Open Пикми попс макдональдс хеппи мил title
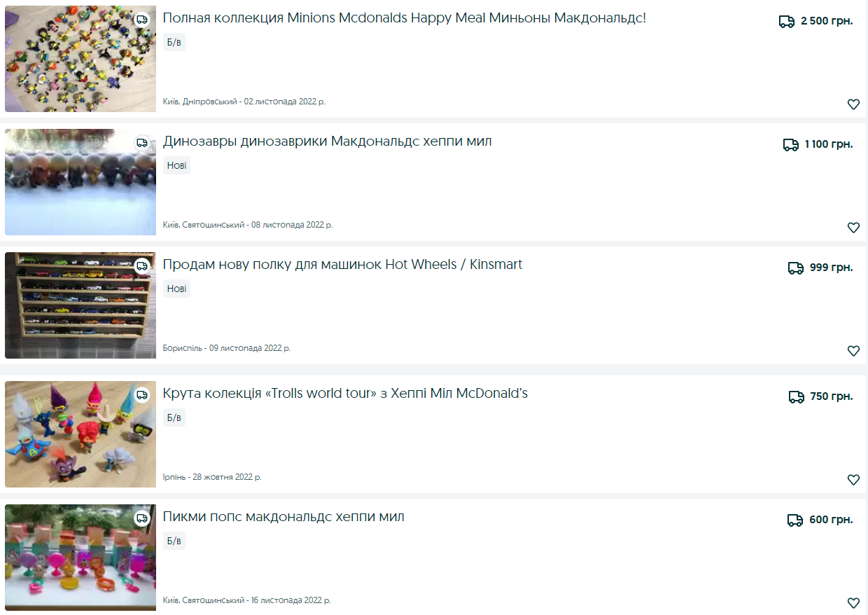The width and height of the screenshot is (868, 615). point(284,517)
